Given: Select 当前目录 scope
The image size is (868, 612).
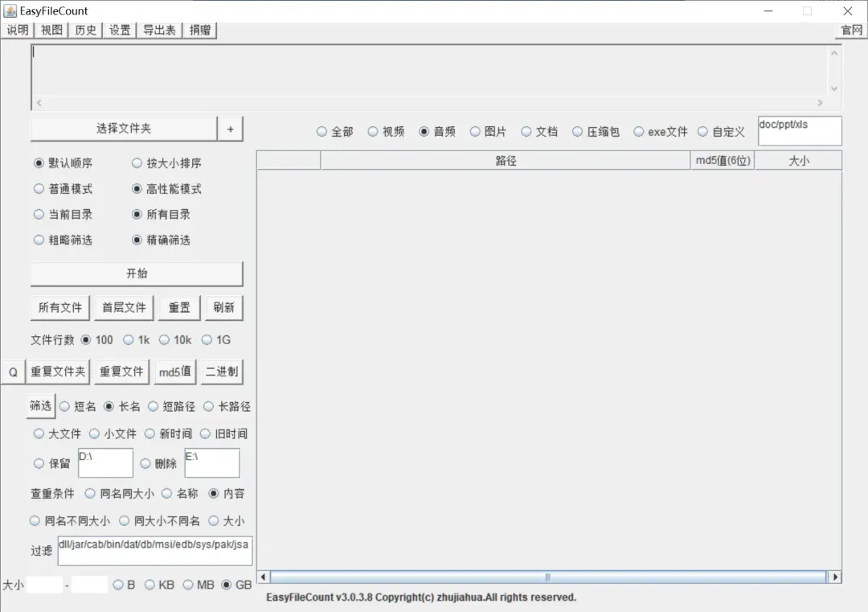Looking at the screenshot, I should coord(63,215).
